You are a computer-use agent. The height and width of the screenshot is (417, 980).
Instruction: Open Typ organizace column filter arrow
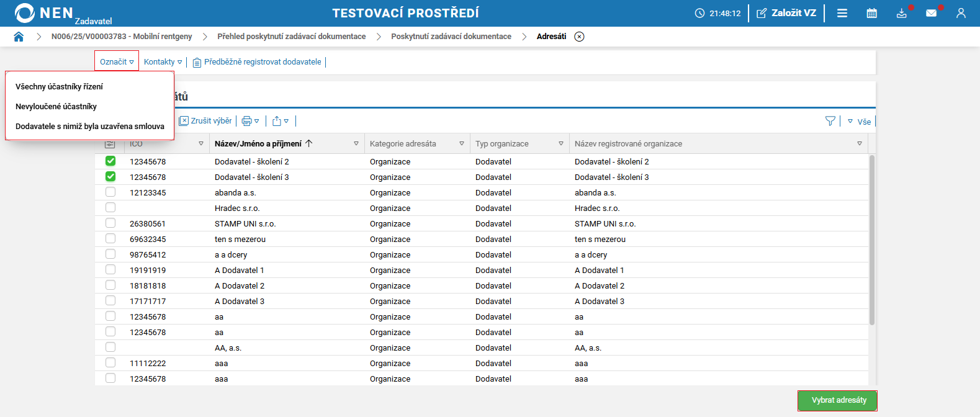pyautogui.click(x=561, y=143)
